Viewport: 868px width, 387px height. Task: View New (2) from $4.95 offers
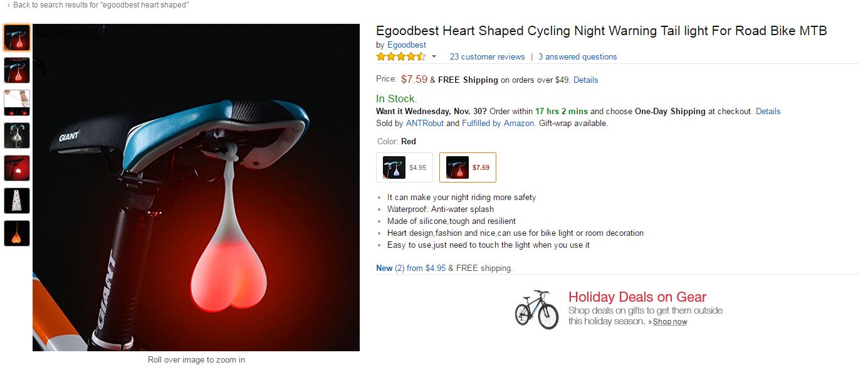click(410, 268)
